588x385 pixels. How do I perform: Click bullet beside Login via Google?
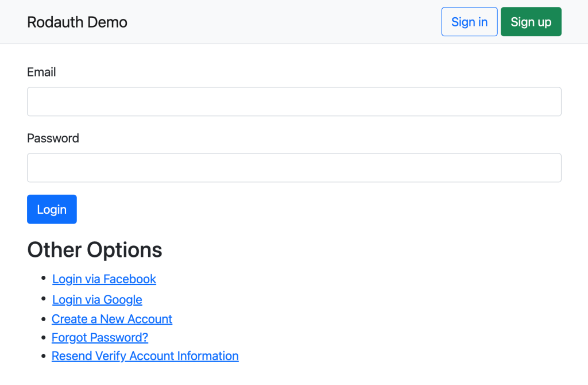click(x=43, y=299)
